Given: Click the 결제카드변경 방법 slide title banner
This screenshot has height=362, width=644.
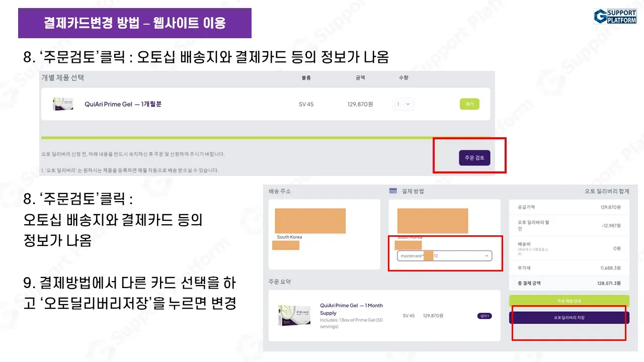Looking at the screenshot, I should tap(135, 23).
